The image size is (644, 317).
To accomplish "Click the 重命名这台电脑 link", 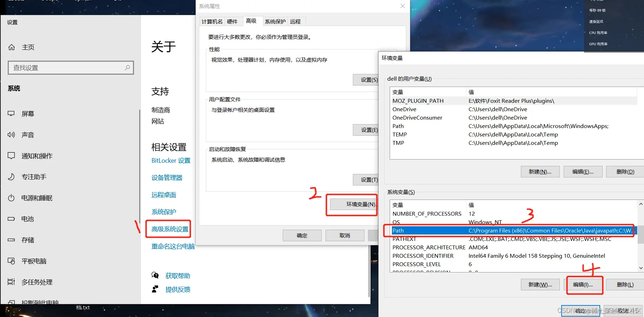I will [173, 246].
